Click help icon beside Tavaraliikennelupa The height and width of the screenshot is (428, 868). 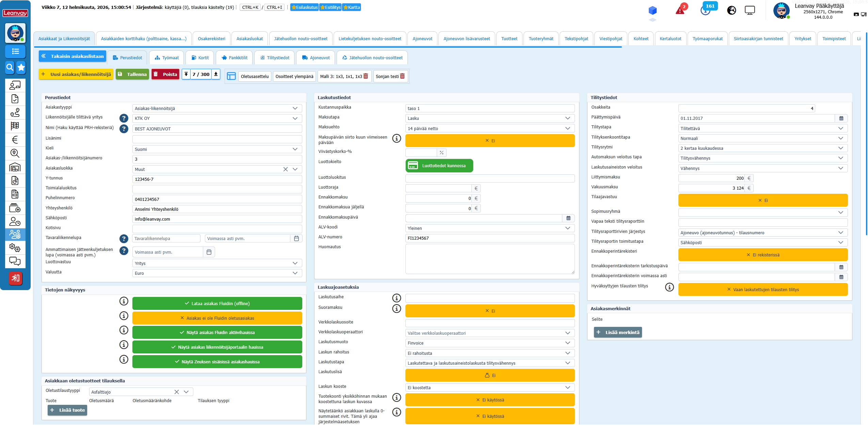point(124,239)
